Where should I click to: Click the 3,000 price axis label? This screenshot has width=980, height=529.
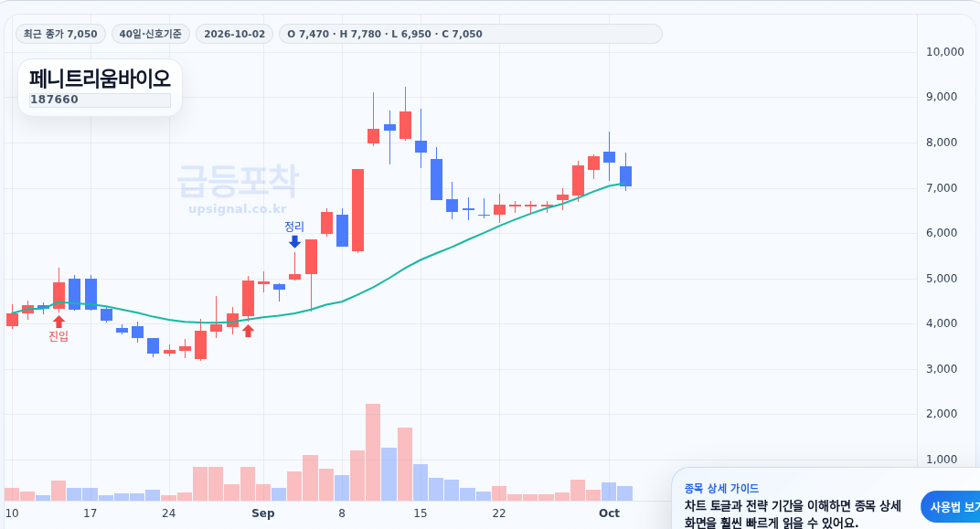pos(942,369)
